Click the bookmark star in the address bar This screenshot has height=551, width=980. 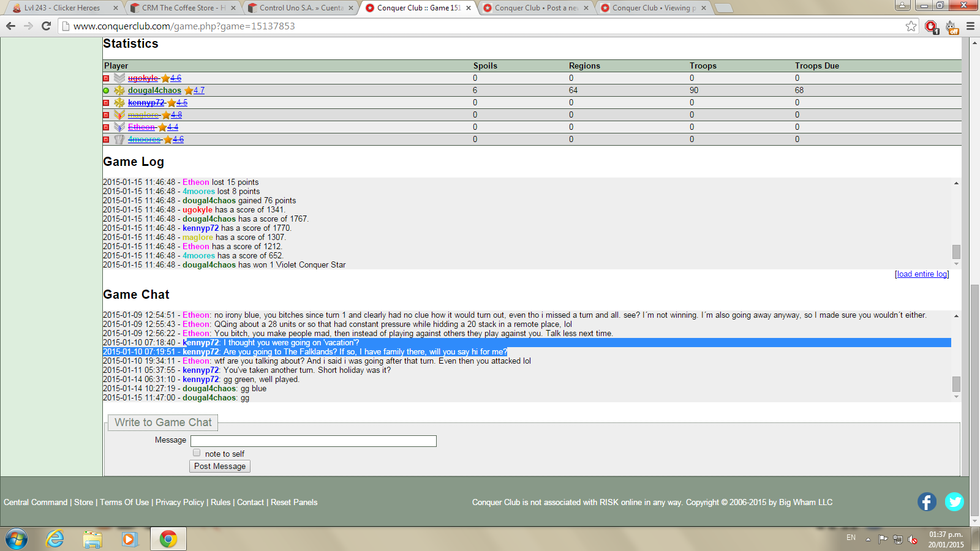(x=911, y=26)
